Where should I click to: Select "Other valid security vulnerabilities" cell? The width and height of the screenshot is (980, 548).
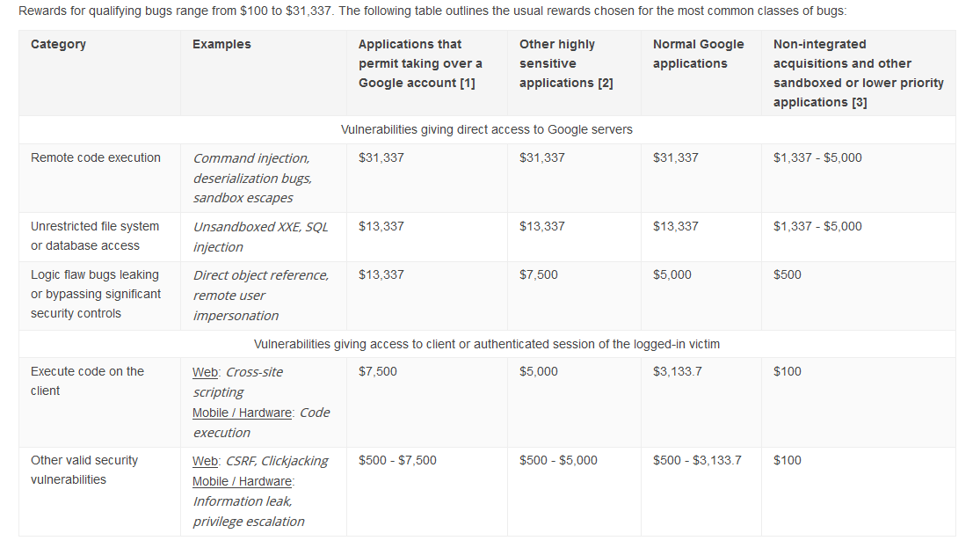(84, 470)
